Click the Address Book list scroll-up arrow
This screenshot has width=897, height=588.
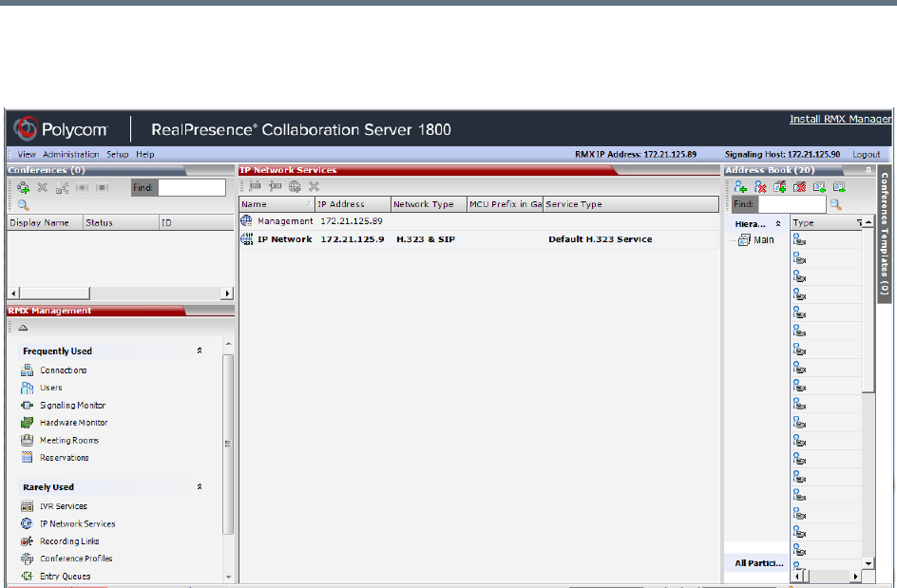coord(868,222)
